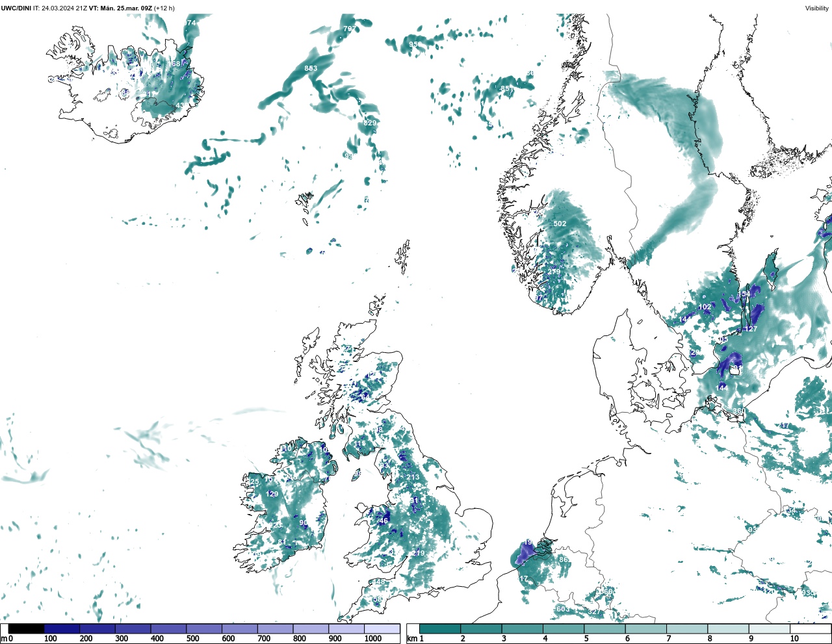This screenshot has width=832, height=644.
Task: Click the '327' value near the bottom edge
Action: 594,612
